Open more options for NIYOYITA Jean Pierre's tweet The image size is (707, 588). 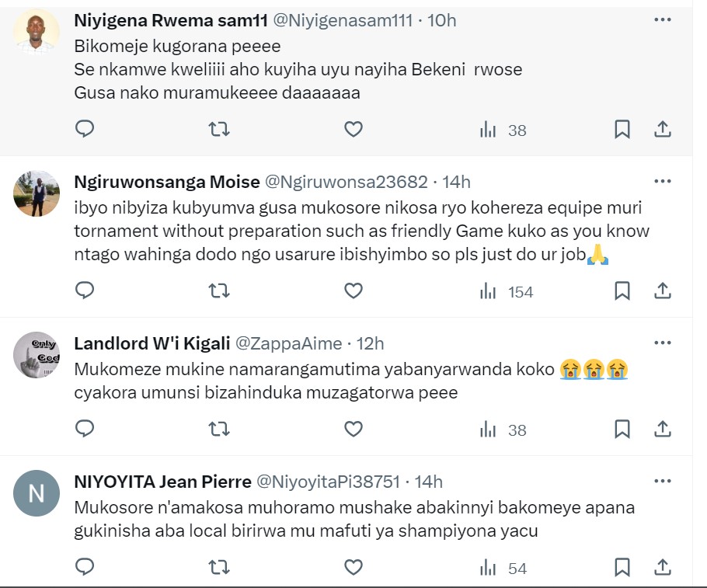click(x=662, y=482)
